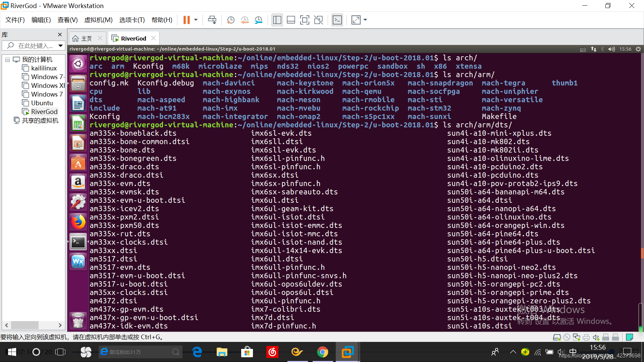644x362 pixels.
Task: Open the power options dropdown arrow
Action: click(196, 20)
